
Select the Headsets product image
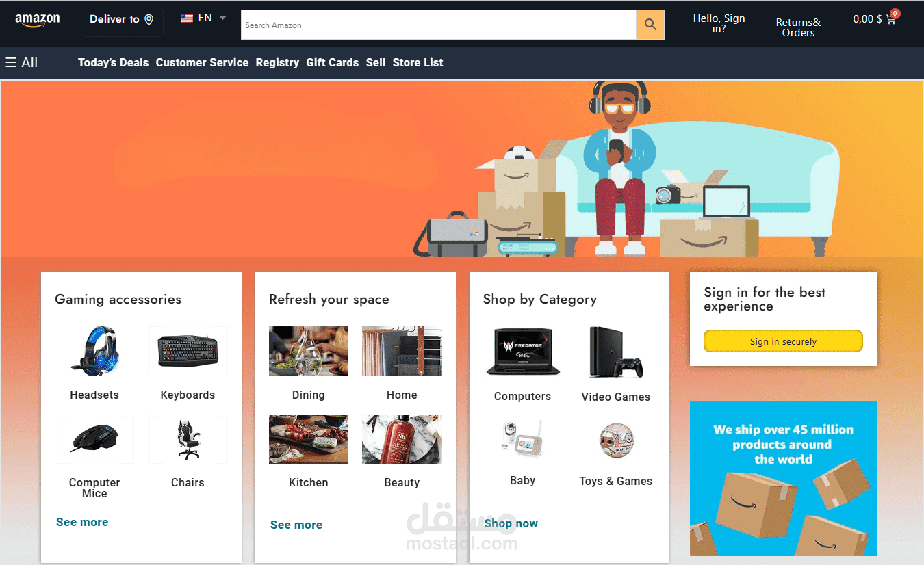click(x=94, y=351)
